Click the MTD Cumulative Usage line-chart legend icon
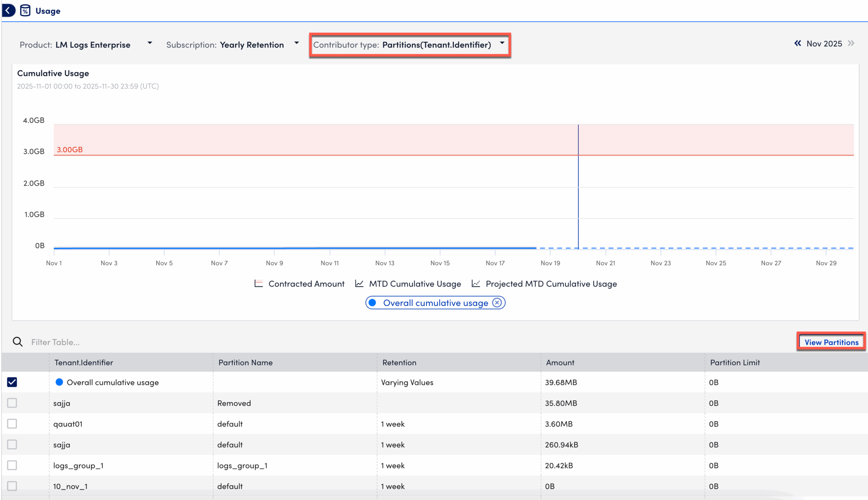Image resolution: width=868 pixels, height=500 pixels. click(359, 283)
